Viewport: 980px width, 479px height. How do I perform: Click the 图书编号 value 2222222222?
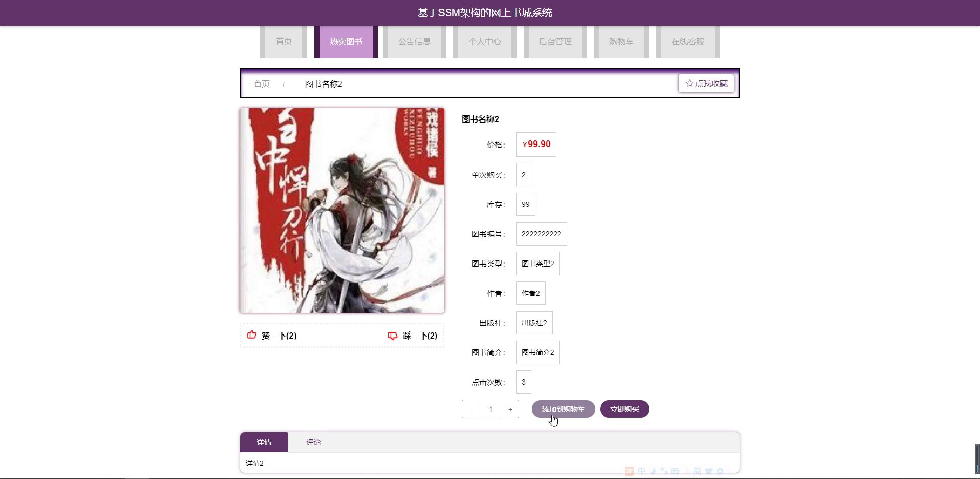pos(542,234)
